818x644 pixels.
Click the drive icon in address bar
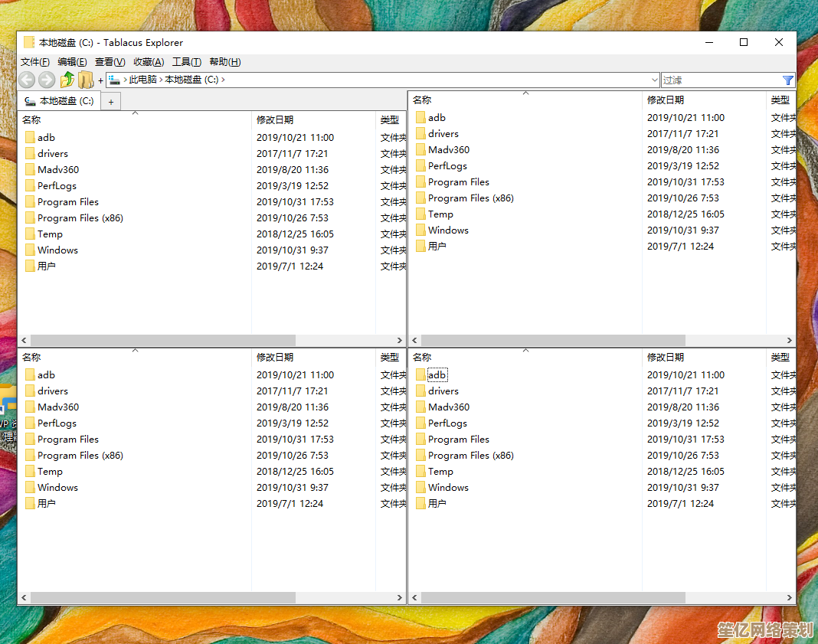[114, 80]
